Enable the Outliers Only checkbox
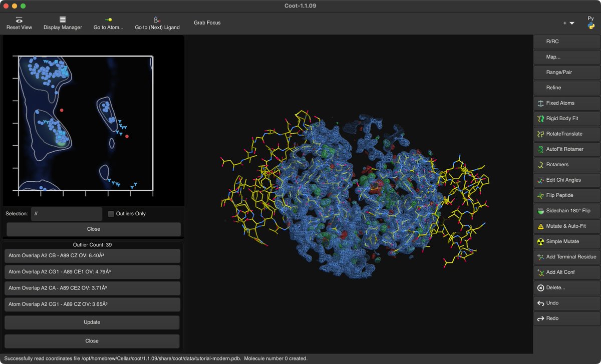 pyautogui.click(x=111, y=213)
